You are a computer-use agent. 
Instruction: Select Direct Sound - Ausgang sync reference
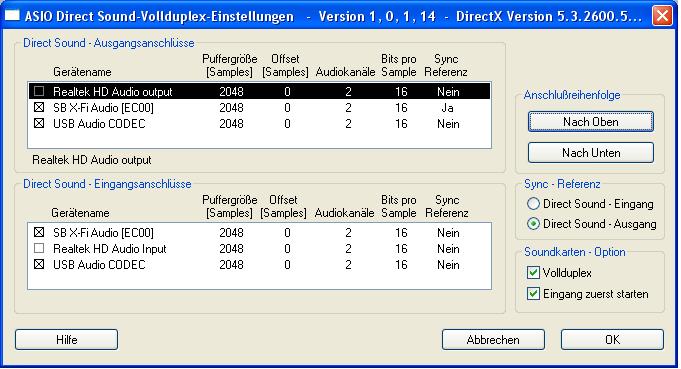[533, 224]
